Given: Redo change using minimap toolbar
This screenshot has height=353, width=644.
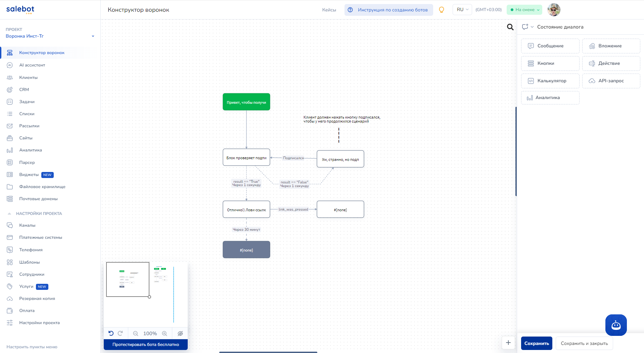Looking at the screenshot, I should [x=120, y=333].
